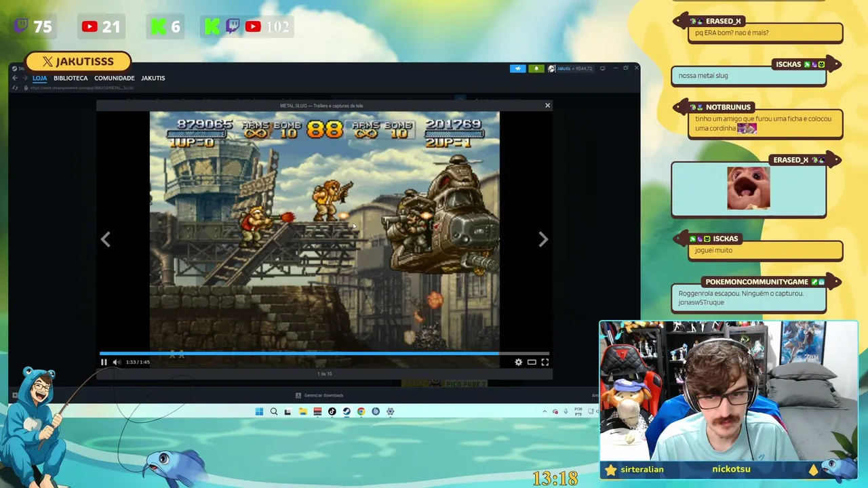Screen dimensions: 868x488
Task: Click the 1:33 / 1:45 time display
Action: click(138, 362)
